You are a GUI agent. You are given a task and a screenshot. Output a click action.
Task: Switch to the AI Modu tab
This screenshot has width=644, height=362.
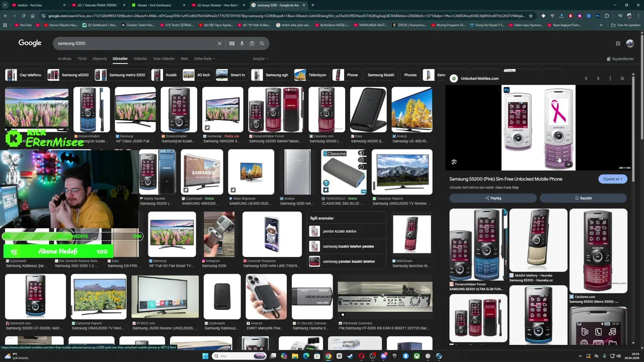pos(64,59)
